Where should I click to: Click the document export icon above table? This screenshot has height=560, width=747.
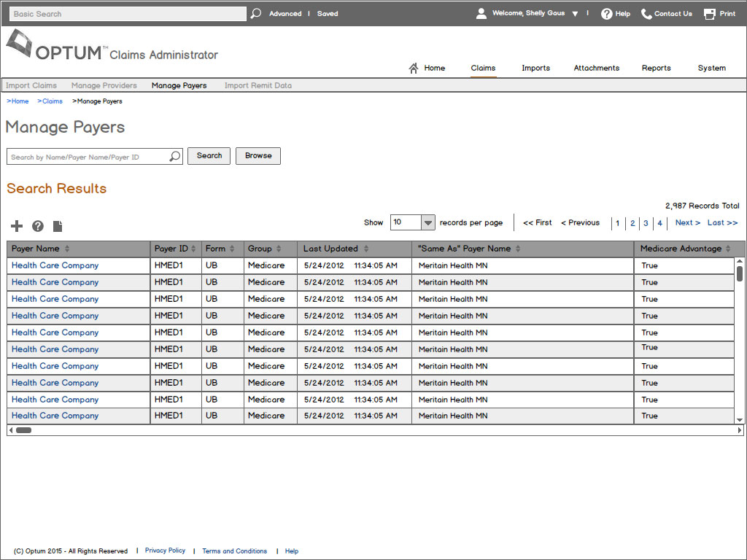tap(58, 227)
